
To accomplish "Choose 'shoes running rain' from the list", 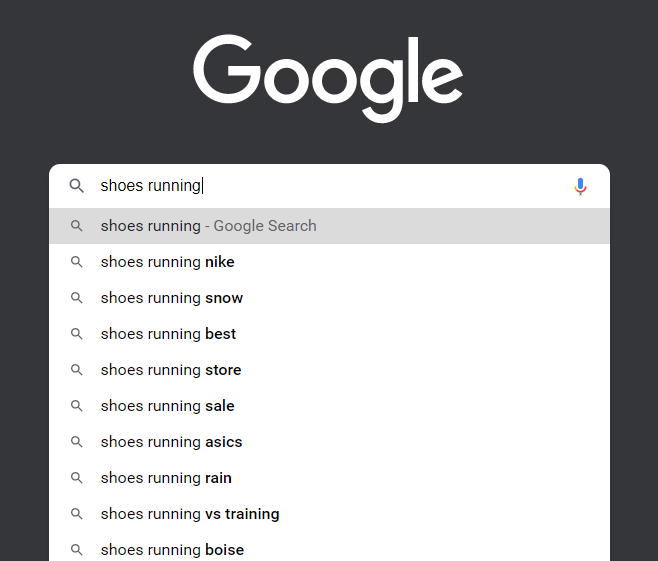I will [166, 478].
